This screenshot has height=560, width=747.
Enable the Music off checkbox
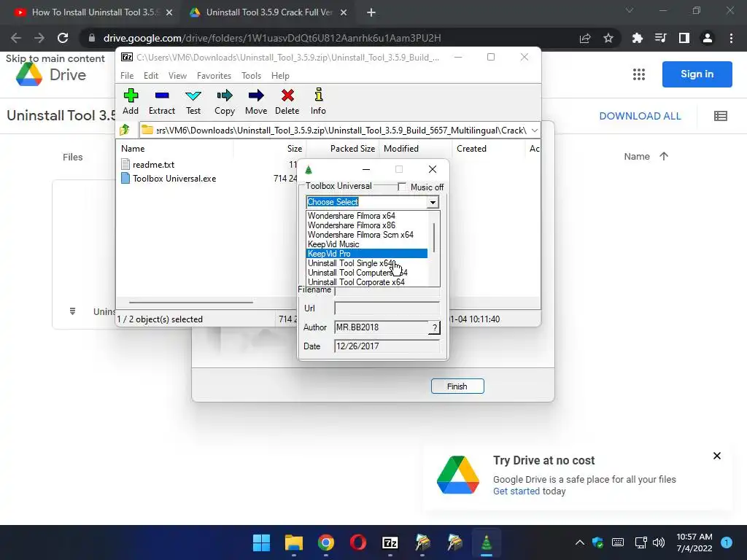(x=402, y=187)
